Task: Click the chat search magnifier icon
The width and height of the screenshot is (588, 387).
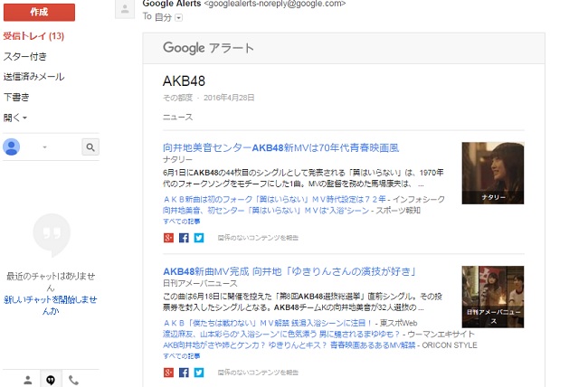Action: [90, 147]
